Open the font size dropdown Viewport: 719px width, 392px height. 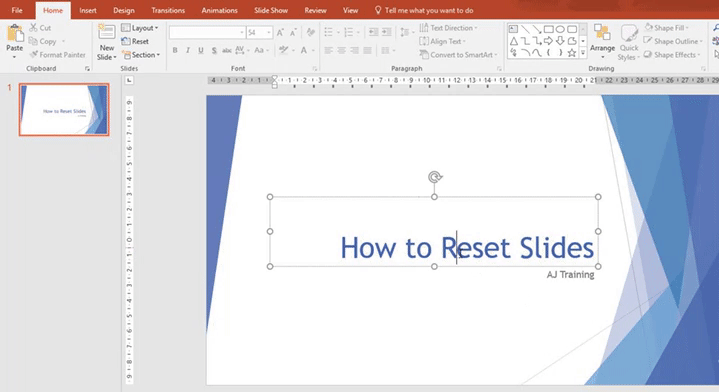click(269, 33)
